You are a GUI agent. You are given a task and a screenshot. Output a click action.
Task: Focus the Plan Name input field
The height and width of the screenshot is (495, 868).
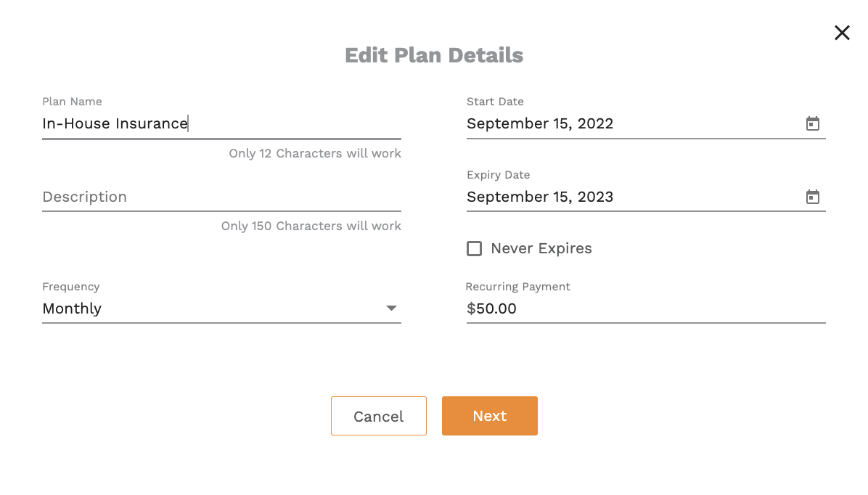click(221, 123)
